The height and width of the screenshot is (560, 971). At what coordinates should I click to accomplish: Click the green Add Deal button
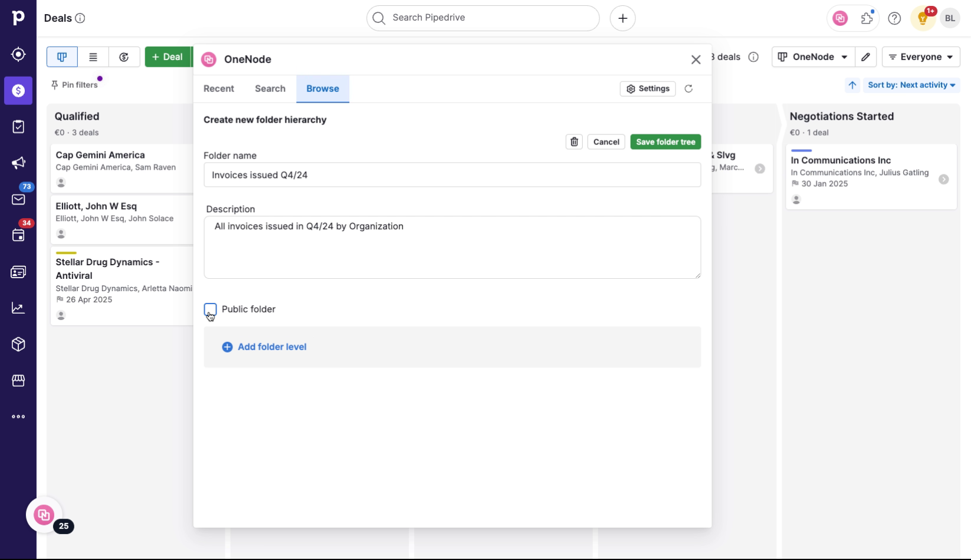point(168,57)
